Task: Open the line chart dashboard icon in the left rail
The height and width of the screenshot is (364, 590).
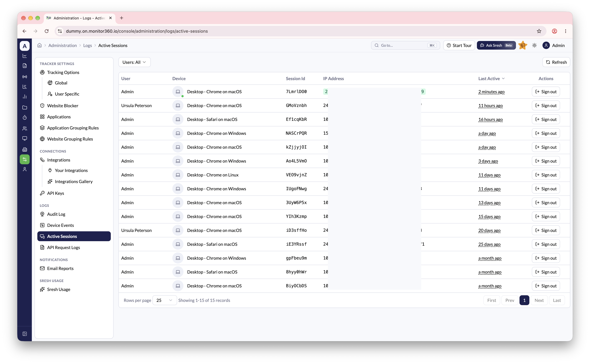Action: [25, 56]
